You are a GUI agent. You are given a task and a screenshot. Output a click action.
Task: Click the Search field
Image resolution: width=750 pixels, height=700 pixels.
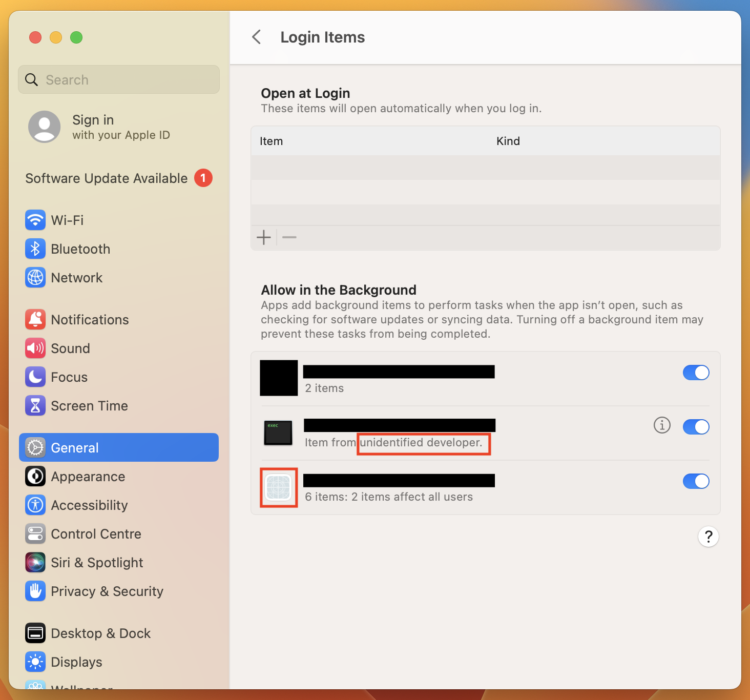[119, 80]
